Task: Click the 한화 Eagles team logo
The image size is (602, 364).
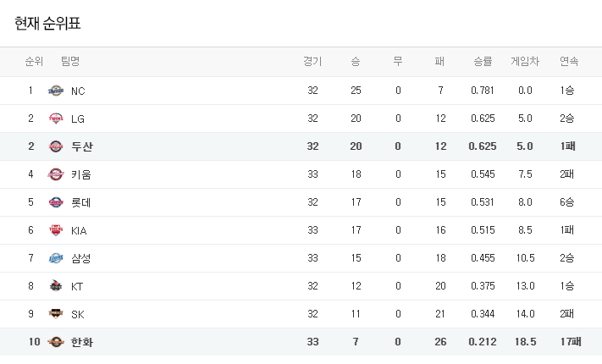Action: (x=56, y=342)
